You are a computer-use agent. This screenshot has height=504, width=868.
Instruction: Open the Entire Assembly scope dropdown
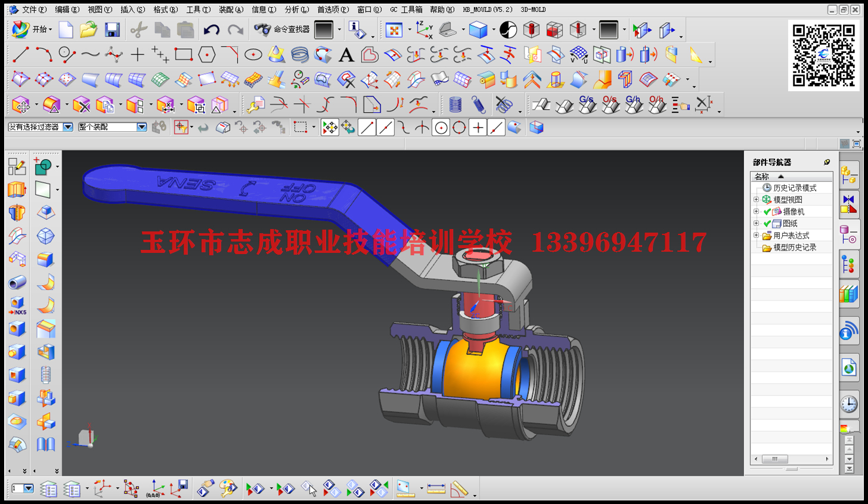coord(142,127)
